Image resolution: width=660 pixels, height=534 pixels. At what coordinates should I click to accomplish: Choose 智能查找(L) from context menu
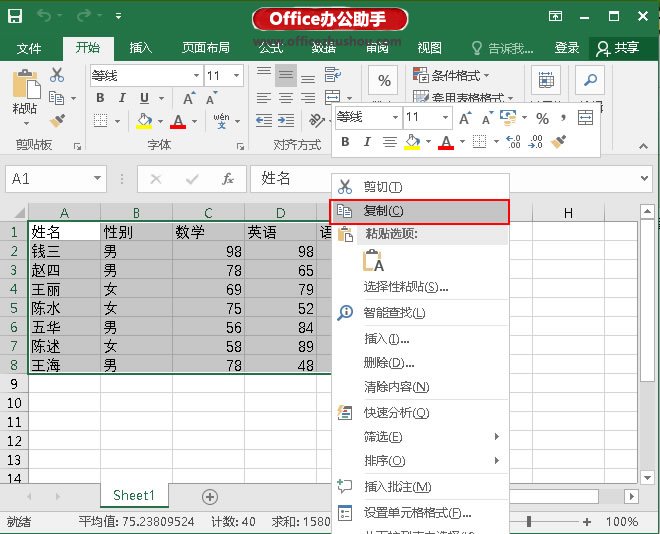[420, 313]
